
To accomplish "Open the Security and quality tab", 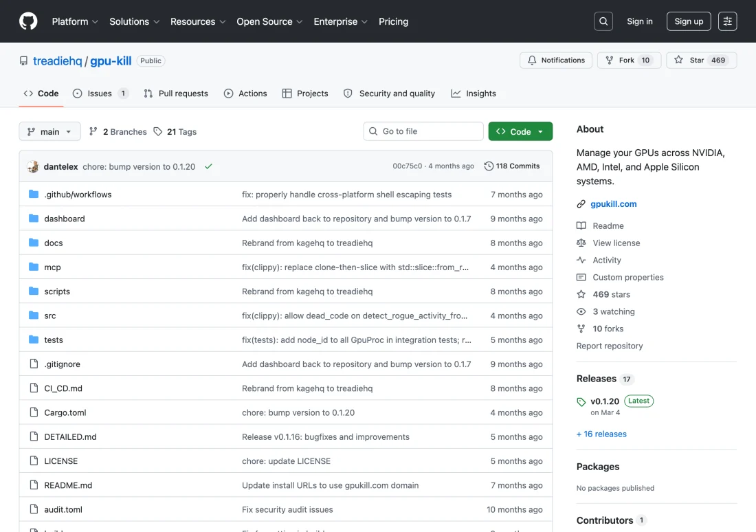I will pyautogui.click(x=389, y=93).
